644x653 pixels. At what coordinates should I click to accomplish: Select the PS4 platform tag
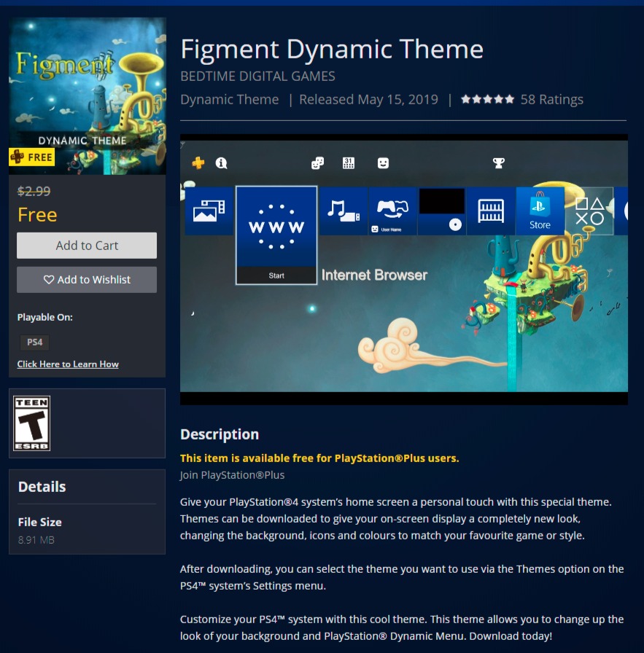(x=34, y=343)
